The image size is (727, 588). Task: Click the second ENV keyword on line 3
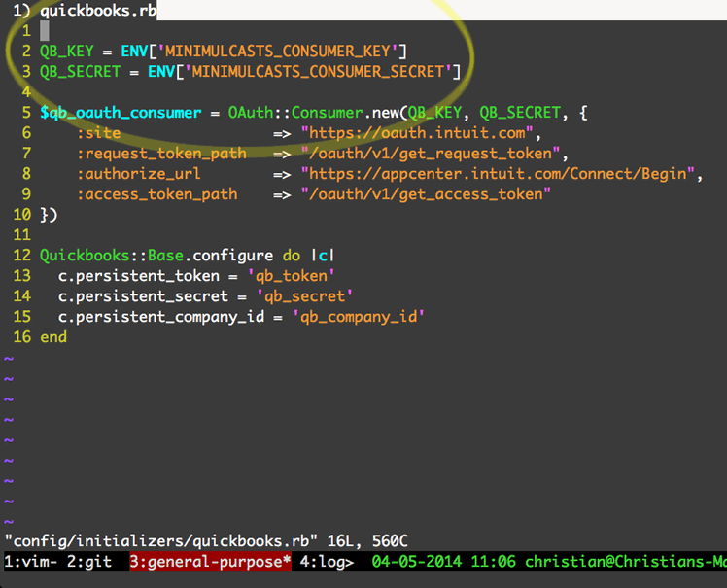[x=161, y=71]
